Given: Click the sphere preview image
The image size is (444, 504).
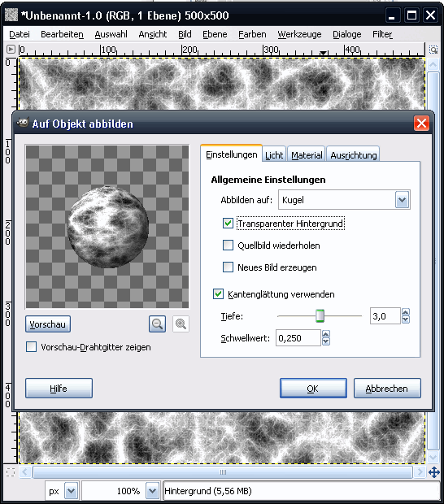Looking at the screenshot, I should click(107, 227).
